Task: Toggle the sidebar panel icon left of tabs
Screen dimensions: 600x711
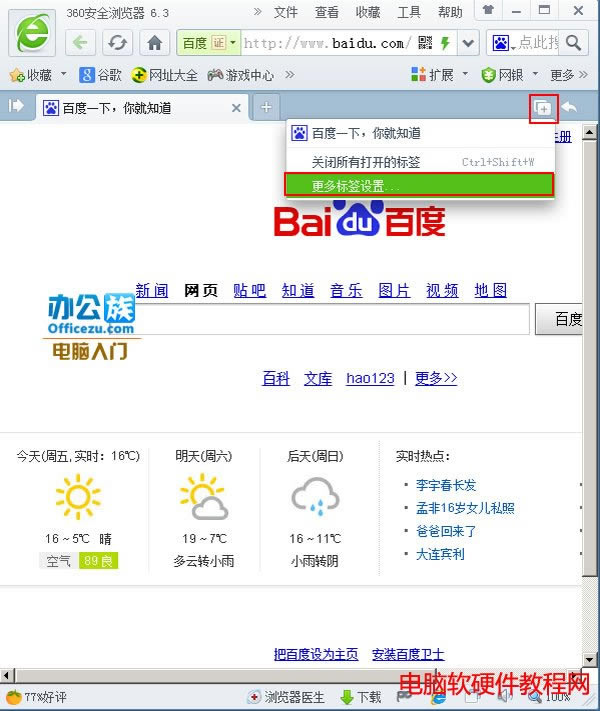Action: (x=16, y=106)
